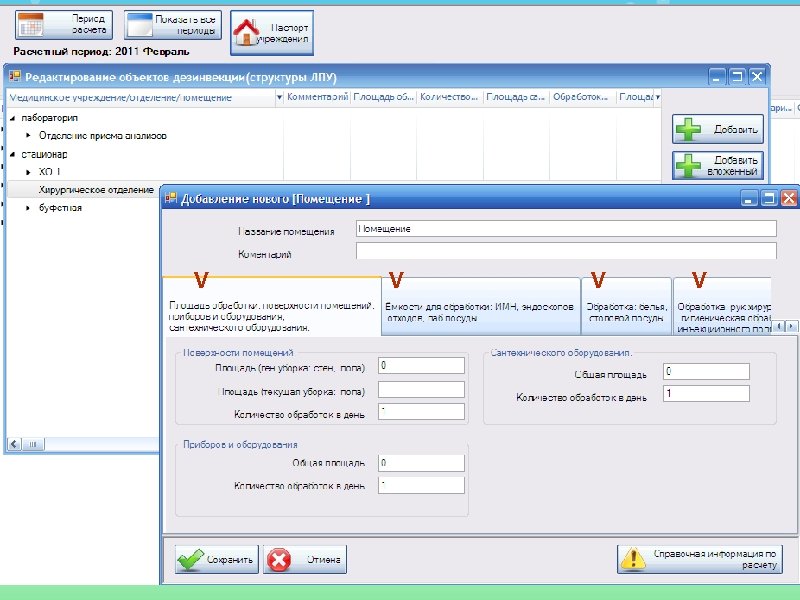
Task: Focus sanitary Количество обработок в день field
Action: point(706,393)
